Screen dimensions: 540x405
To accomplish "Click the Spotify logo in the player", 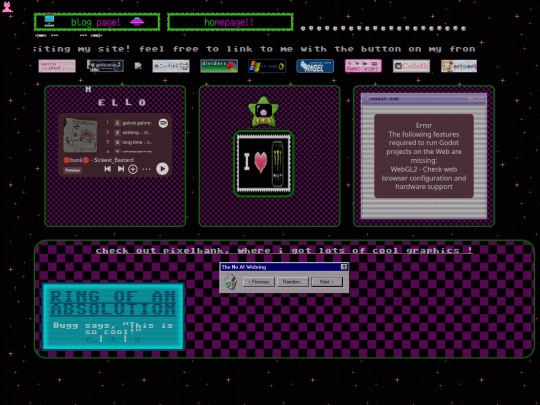I will click(163, 123).
